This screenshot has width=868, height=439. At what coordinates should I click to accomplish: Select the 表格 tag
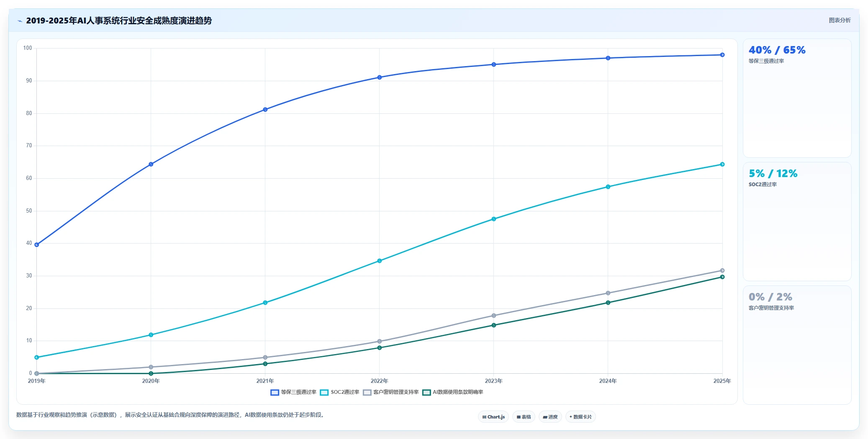coord(524,417)
